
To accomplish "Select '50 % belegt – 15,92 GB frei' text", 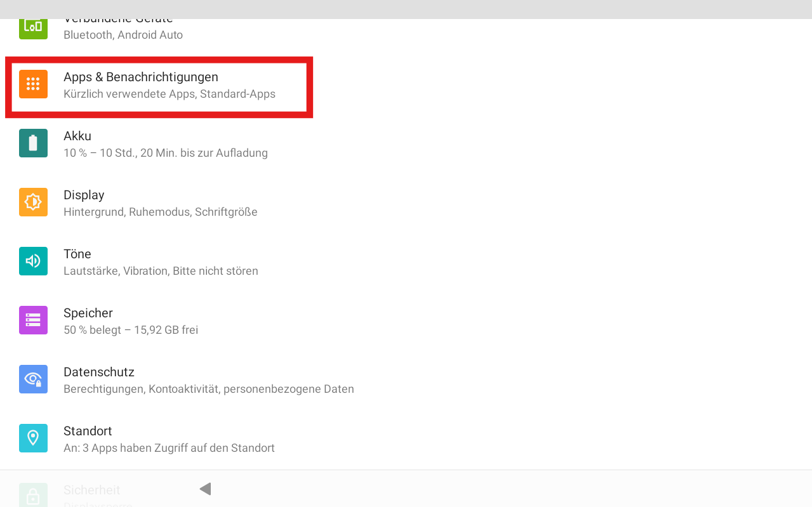I will click(131, 330).
